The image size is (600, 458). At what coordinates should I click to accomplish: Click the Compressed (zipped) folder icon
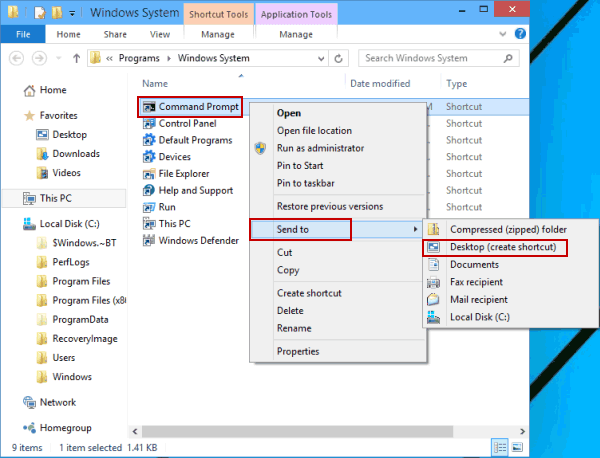click(x=434, y=229)
